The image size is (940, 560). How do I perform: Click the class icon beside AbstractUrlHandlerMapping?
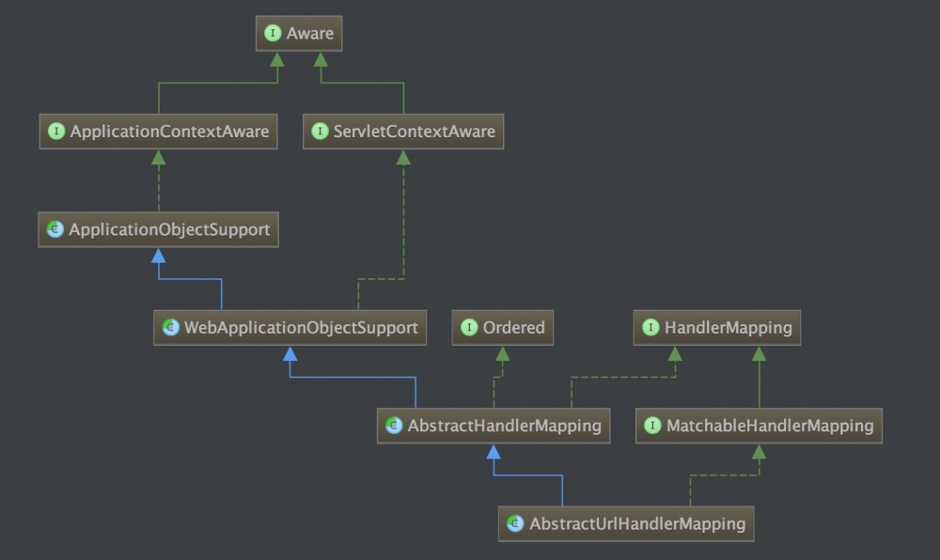click(x=513, y=523)
